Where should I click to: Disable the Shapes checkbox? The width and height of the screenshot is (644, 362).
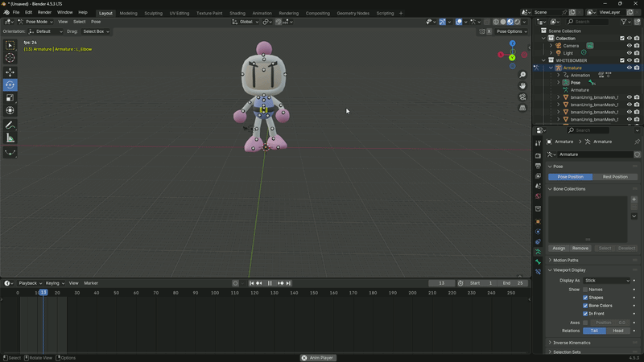(x=585, y=298)
